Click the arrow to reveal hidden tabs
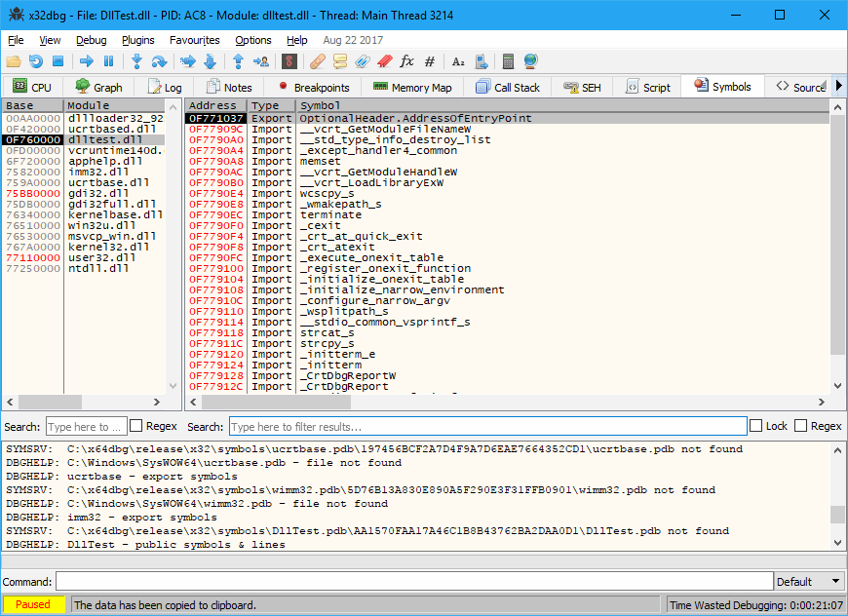 click(x=838, y=86)
